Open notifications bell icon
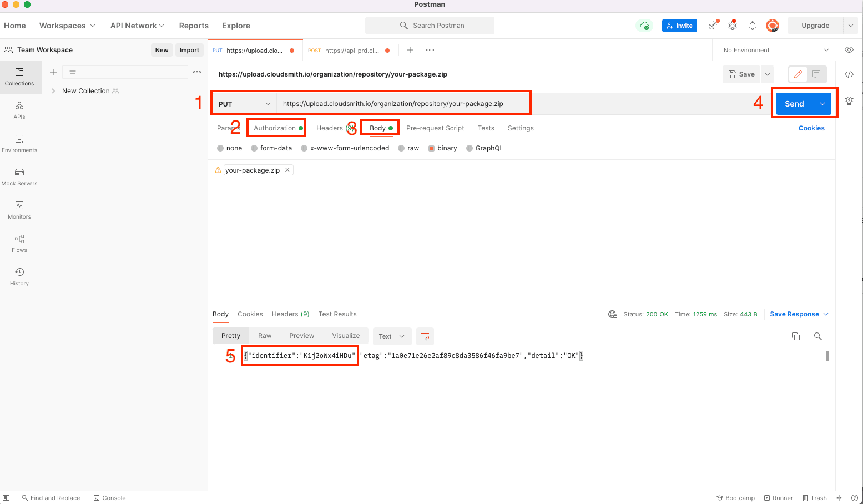Viewport: 863px width, 504px height. click(752, 26)
